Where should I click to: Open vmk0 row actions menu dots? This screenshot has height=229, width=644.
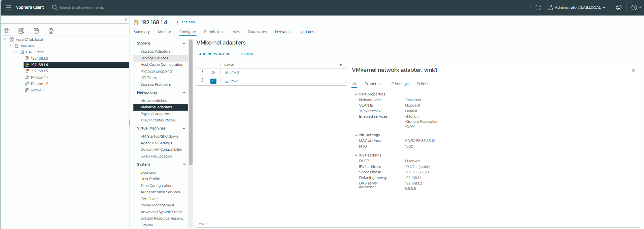pyautogui.click(x=202, y=71)
